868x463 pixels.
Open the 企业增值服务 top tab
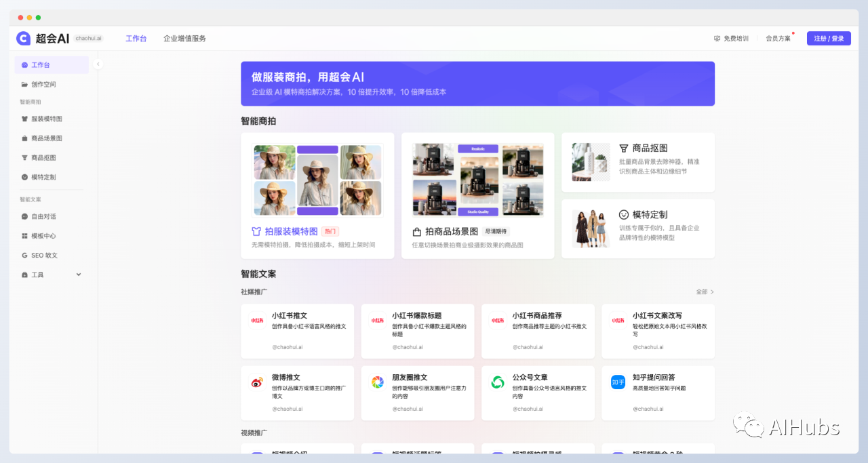pos(184,39)
